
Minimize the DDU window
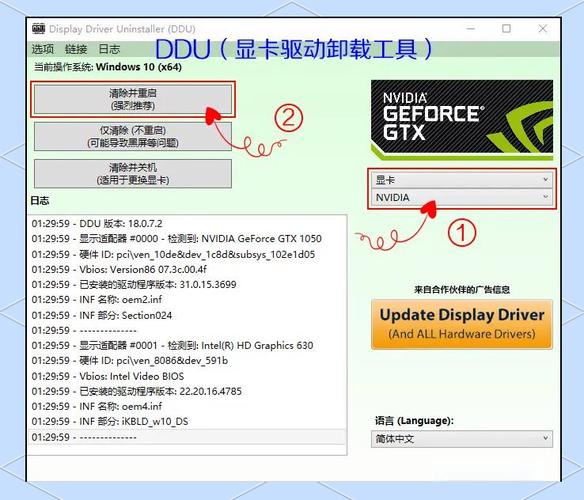pyautogui.click(x=470, y=29)
